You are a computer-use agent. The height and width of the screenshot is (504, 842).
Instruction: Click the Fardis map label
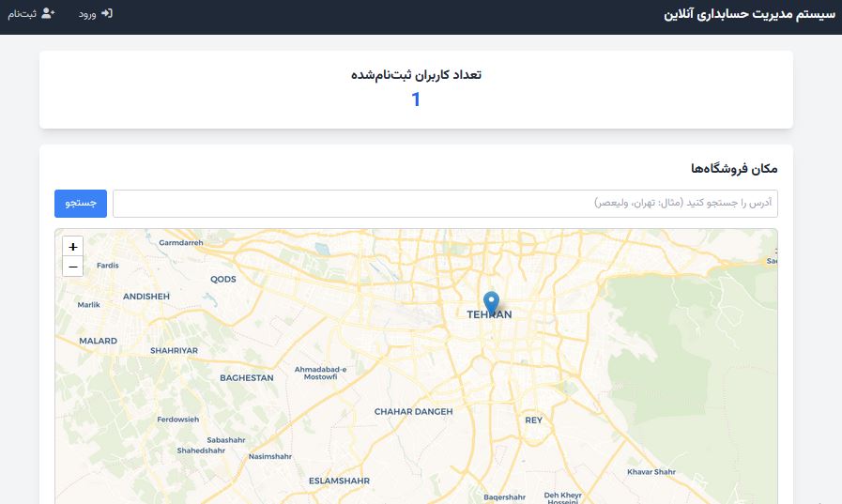pos(107,266)
